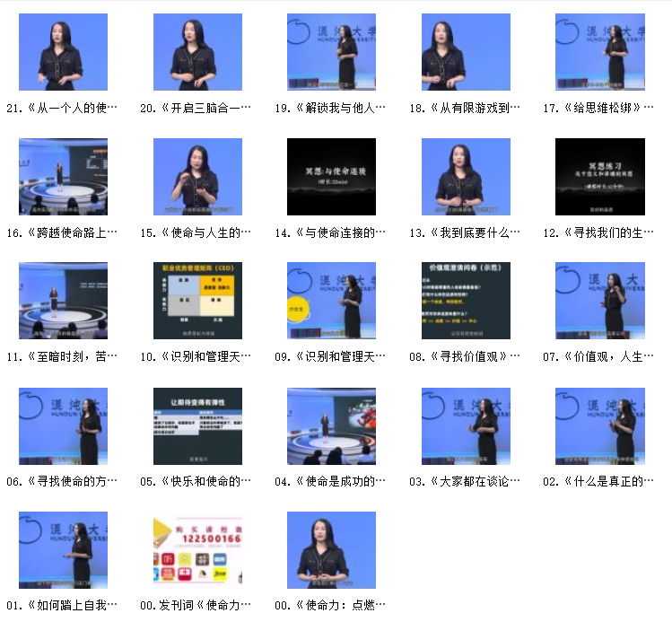Select file name 00.《使命力：点燃…
This screenshot has height=622, width=672.
(x=330, y=605)
